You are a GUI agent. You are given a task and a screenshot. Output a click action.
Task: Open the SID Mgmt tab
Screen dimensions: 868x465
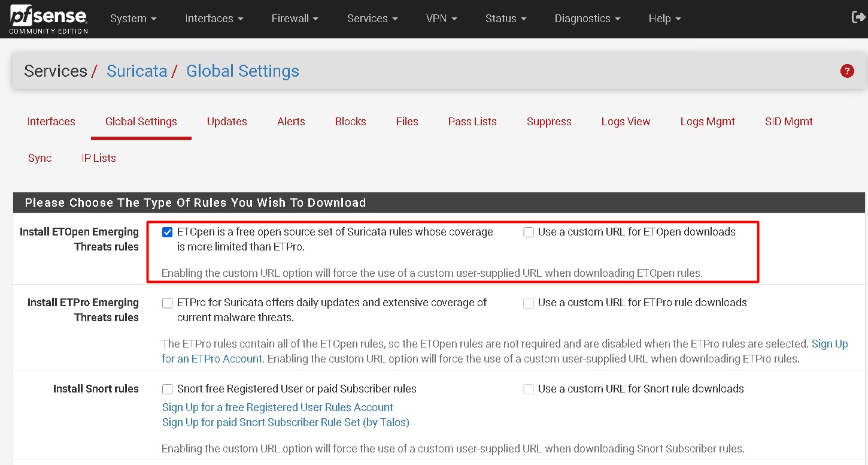pyautogui.click(x=788, y=122)
